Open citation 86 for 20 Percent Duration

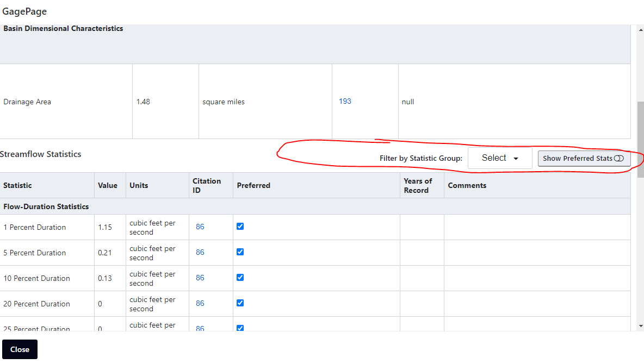[x=200, y=303]
